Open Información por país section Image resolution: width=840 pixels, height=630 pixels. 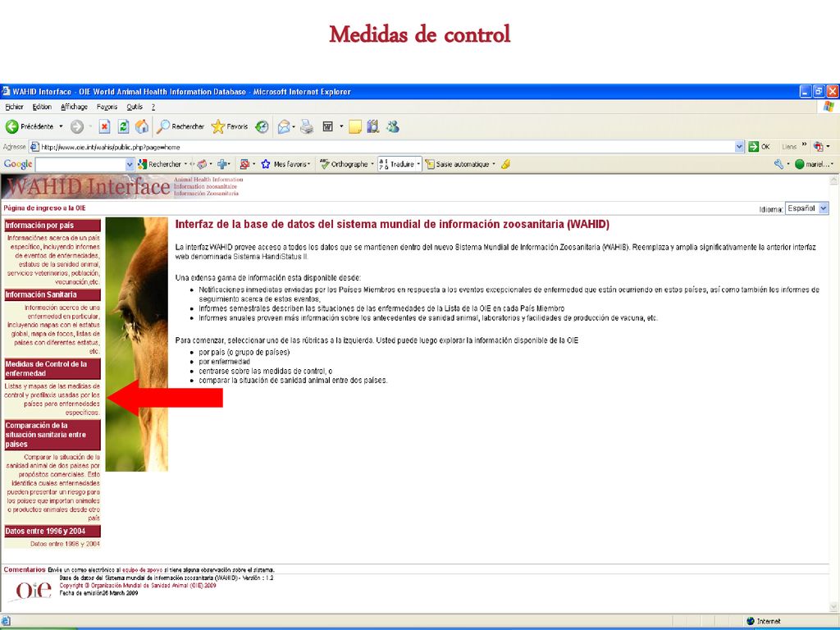[52, 226]
